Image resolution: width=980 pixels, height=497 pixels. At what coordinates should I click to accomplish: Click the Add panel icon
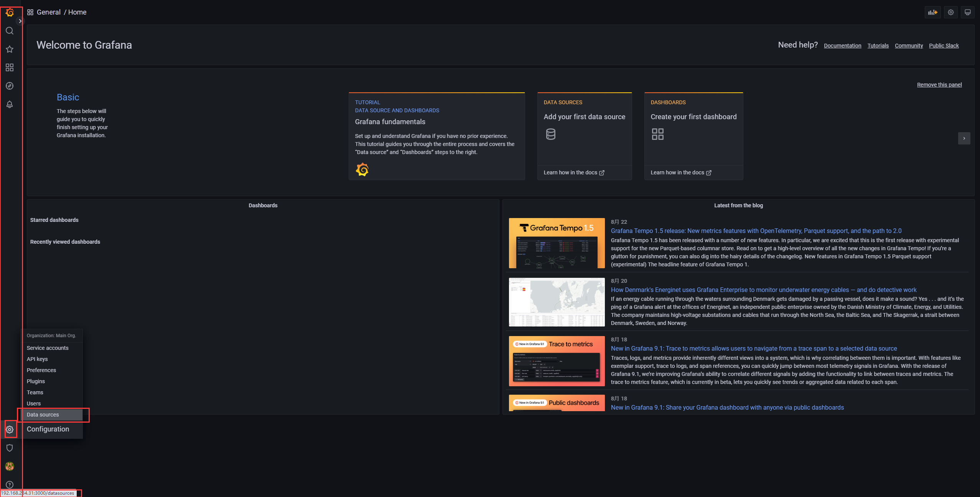(x=932, y=12)
